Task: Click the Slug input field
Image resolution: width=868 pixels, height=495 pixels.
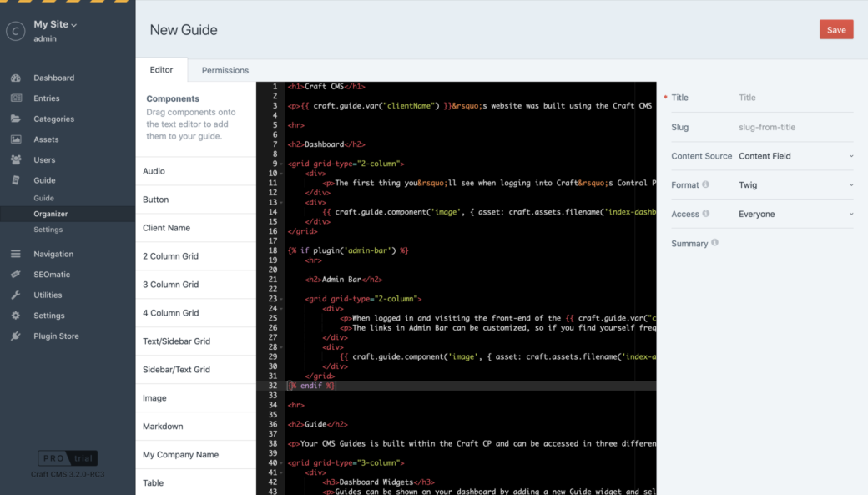Action: 795,127
